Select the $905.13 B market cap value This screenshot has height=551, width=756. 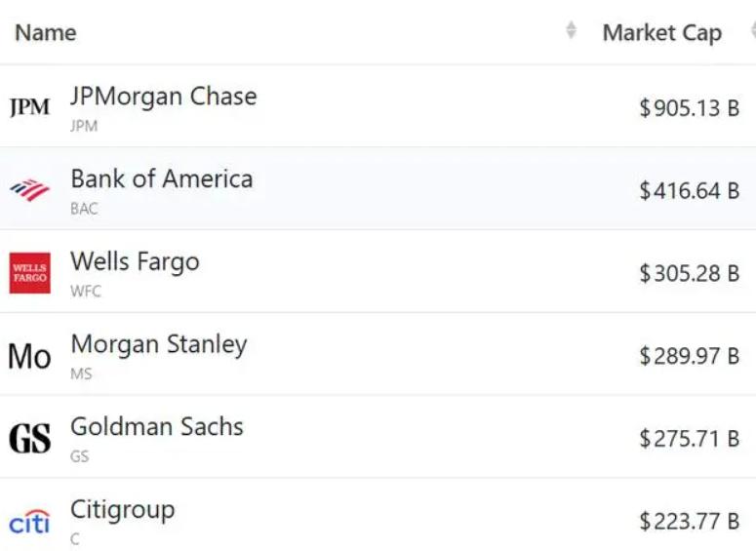(689, 108)
